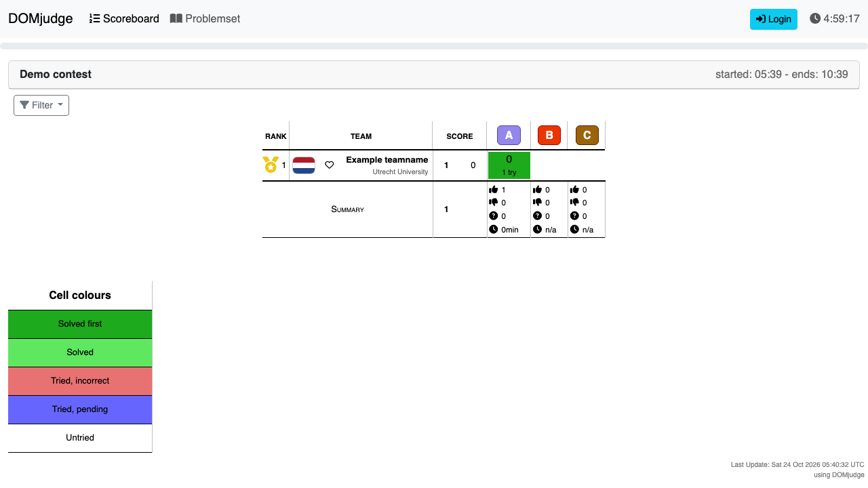Click the Last Update timestamp text
Image resolution: width=868 pixels, height=488 pixels.
pos(797,465)
